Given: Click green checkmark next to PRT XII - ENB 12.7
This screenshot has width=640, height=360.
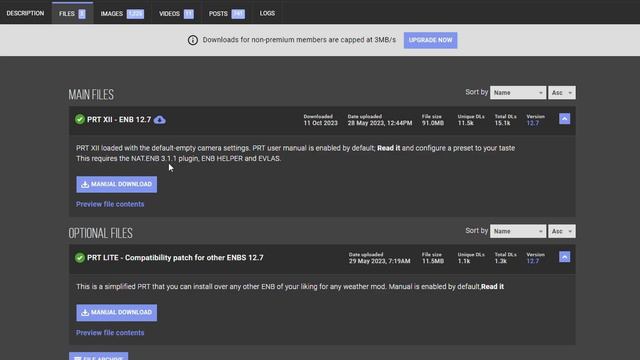Looking at the screenshot, I should click(80, 120).
